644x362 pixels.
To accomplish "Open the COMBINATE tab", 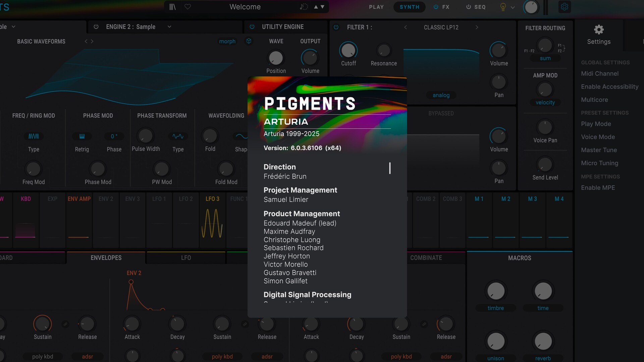I will [x=426, y=258].
